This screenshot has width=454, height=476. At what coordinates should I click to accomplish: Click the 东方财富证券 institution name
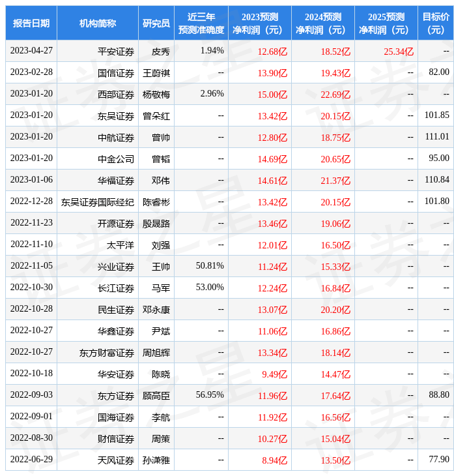[107, 353]
